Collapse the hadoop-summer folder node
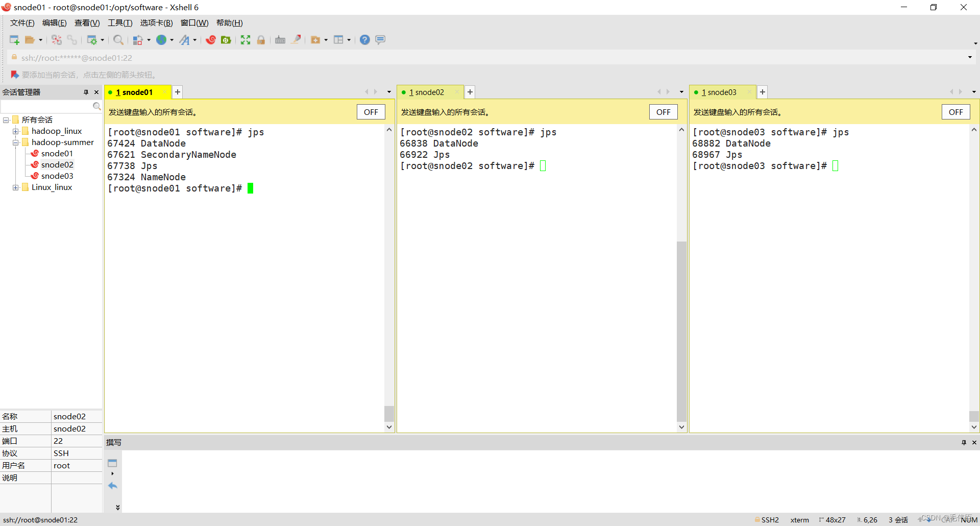 point(16,142)
